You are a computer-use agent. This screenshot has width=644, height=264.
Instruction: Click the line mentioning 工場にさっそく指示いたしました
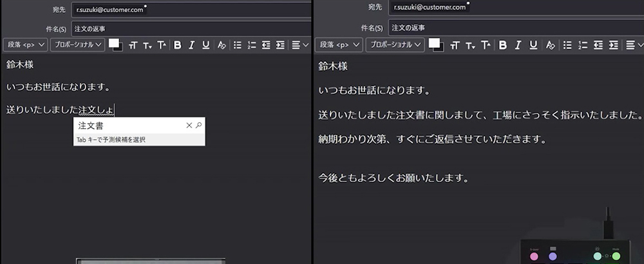(480, 115)
